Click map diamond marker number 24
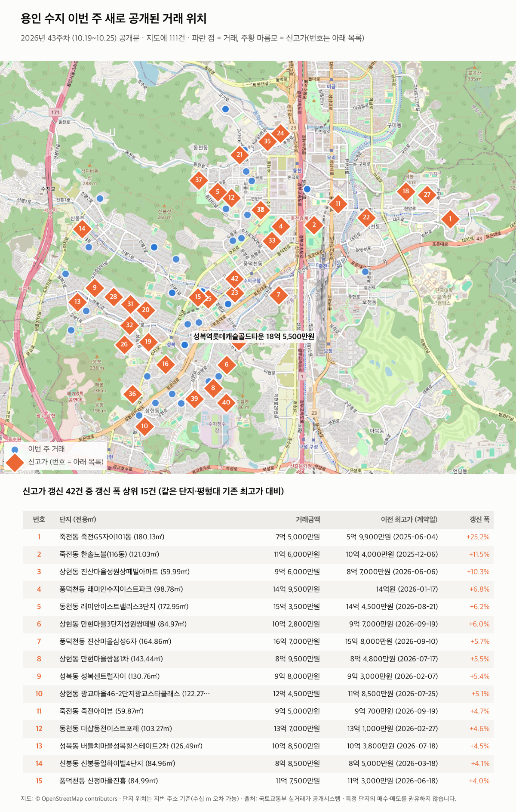516x812 pixels. click(x=280, y=133)
